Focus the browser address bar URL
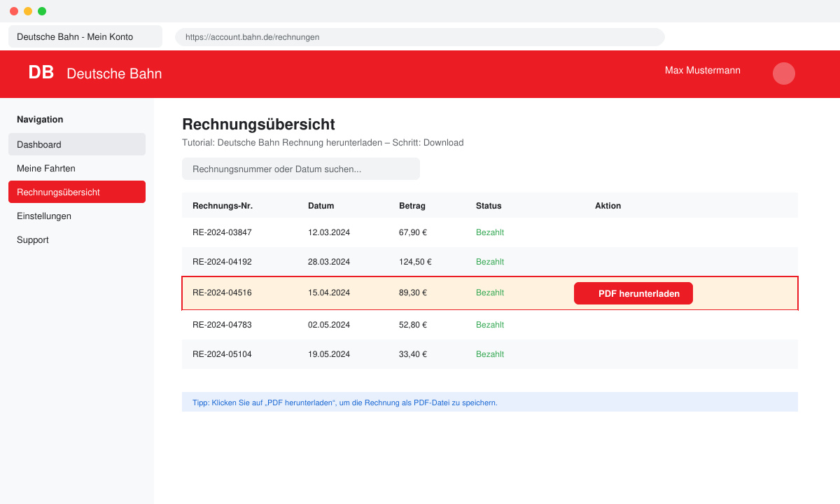 [420, 37]
